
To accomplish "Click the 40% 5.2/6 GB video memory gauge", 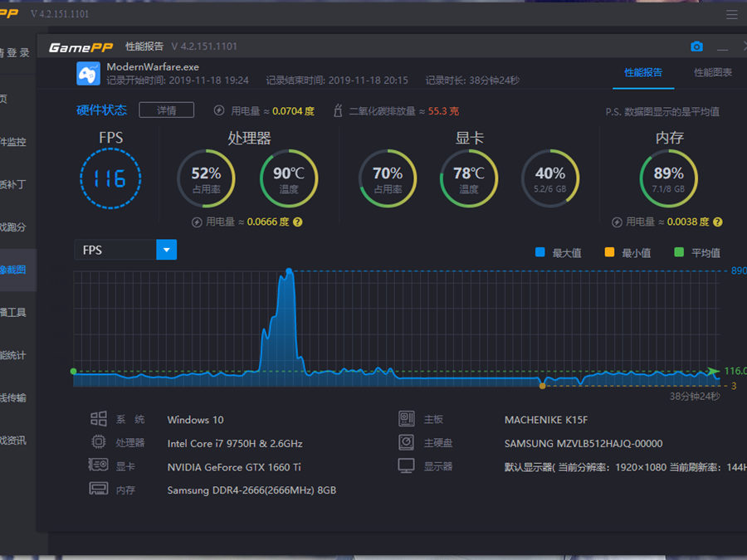I will [x=550, y=178].
